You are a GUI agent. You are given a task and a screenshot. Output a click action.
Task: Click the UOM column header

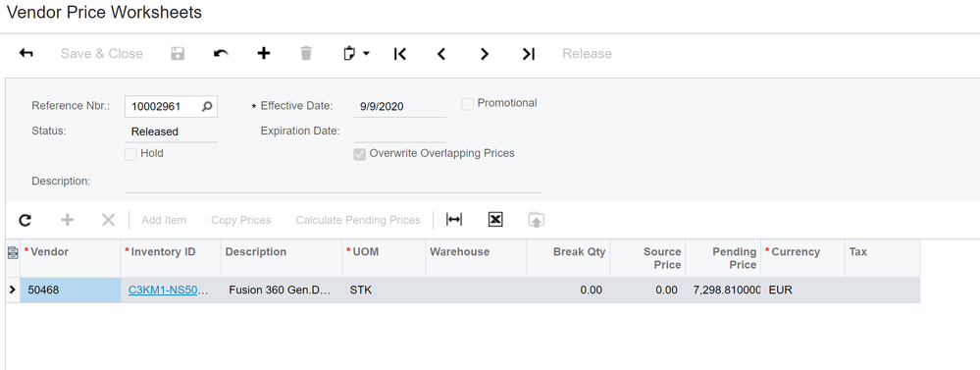(384, 258)
